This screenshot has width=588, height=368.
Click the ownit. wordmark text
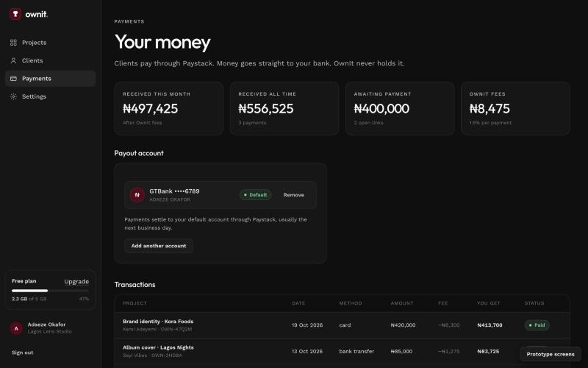tap(37, 14)
